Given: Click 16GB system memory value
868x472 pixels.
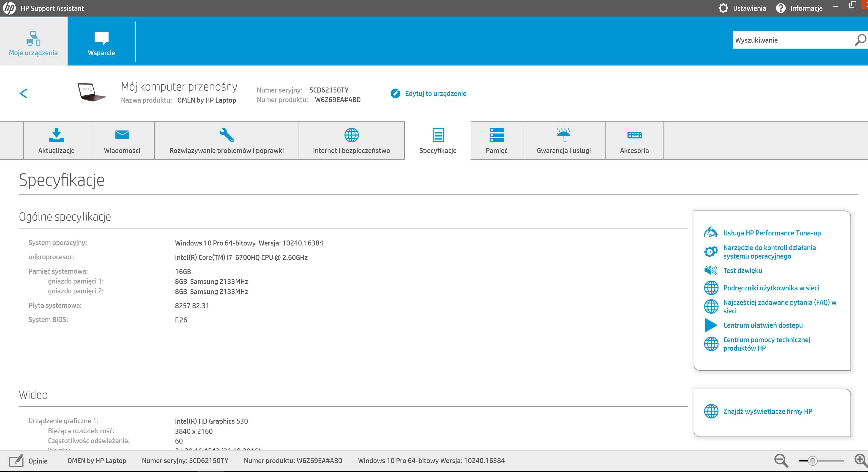Looking at the screenshot, I should 183,272.
